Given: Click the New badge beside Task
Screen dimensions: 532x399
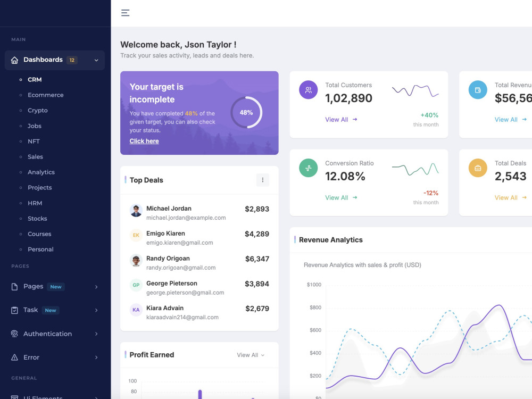Looking at the screenshot, I should (x=51, y=310).
